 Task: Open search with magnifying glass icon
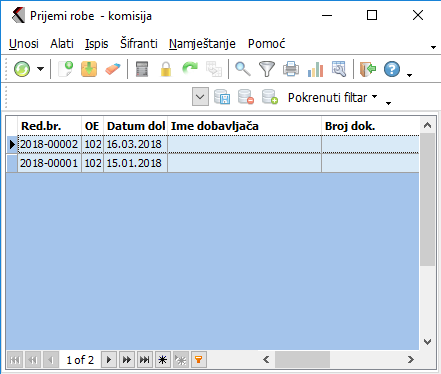point(243,69)
